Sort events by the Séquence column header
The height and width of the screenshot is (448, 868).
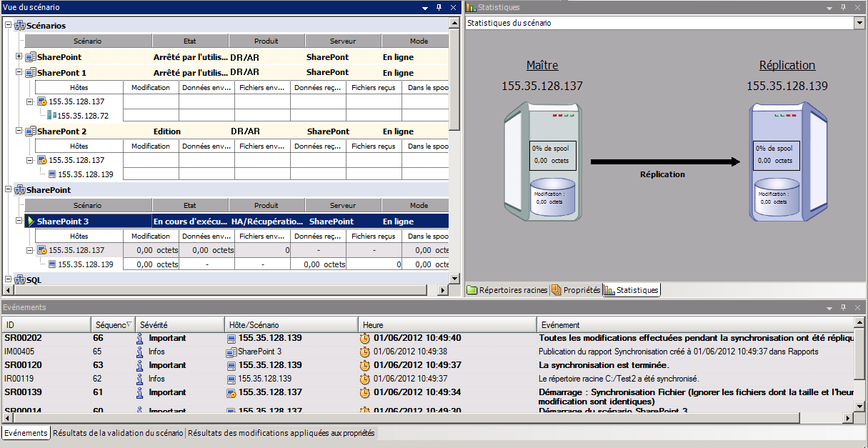(112, 325)
